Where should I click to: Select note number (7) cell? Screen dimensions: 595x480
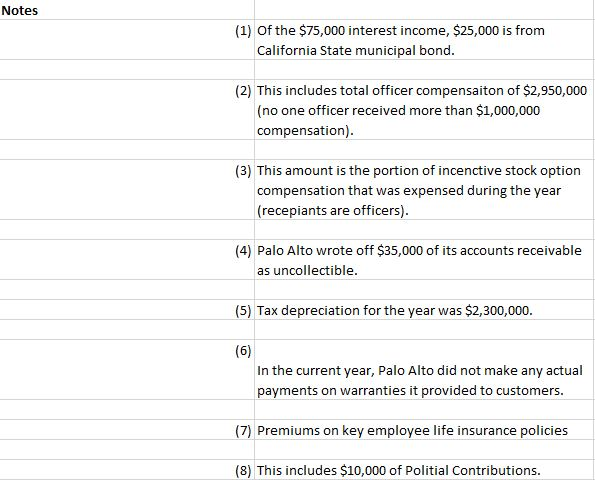click(127, 430)
